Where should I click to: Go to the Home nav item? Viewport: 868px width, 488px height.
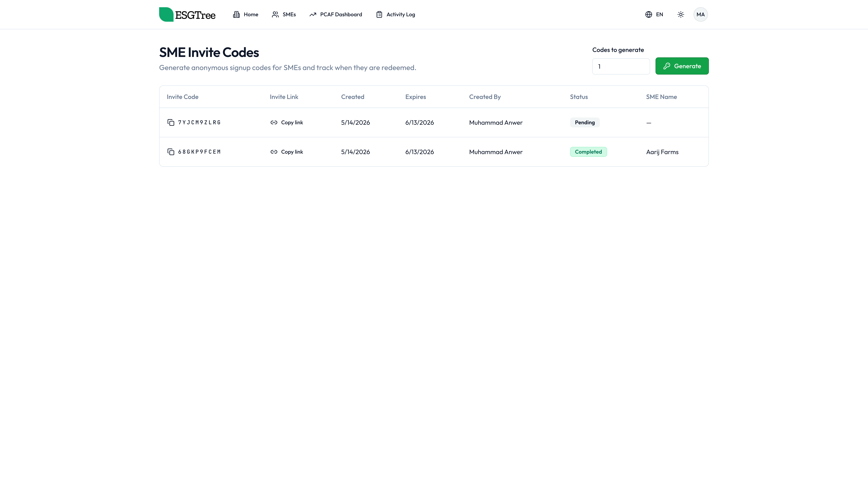246,14
